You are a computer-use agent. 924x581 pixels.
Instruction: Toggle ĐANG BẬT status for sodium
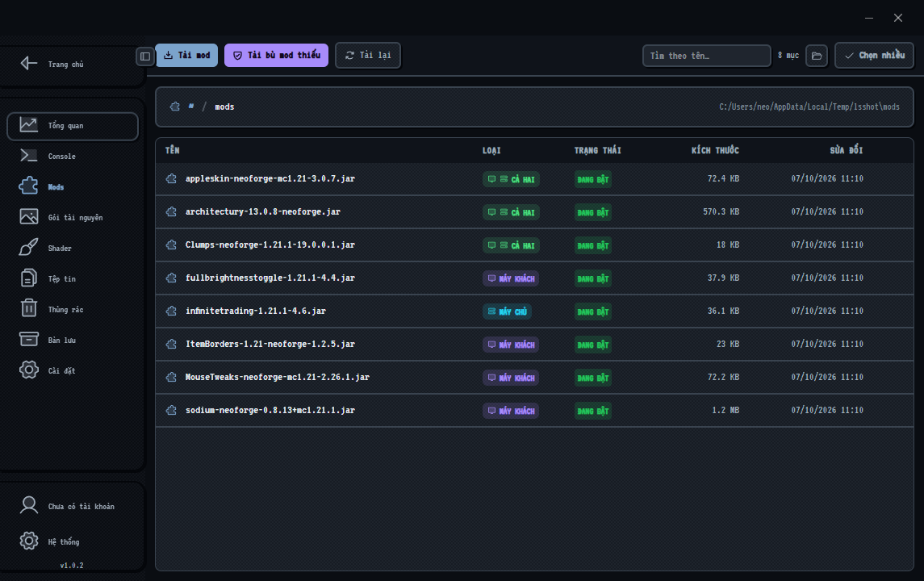(x=593, y=411)
